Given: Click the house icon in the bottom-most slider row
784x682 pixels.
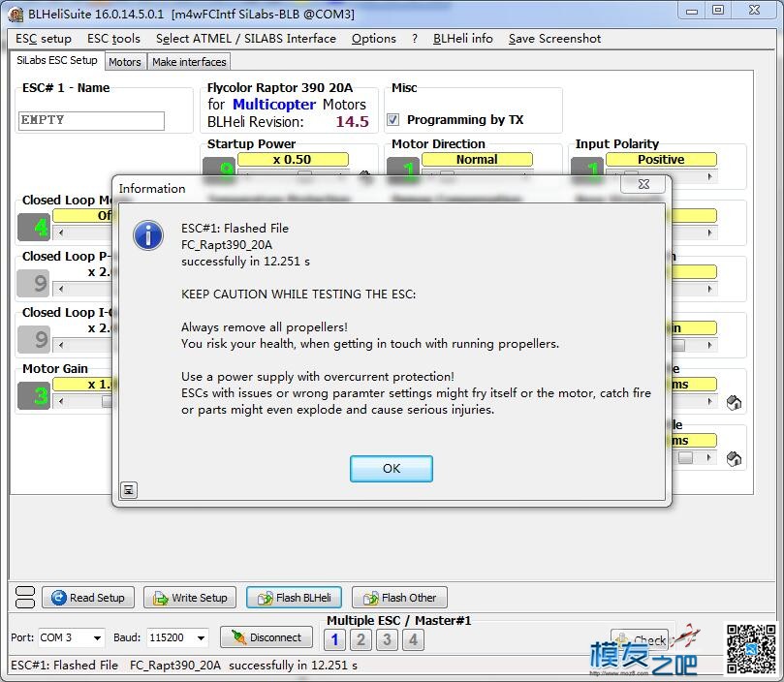Looking at the screenshot, I should click(x=734, y=458).
